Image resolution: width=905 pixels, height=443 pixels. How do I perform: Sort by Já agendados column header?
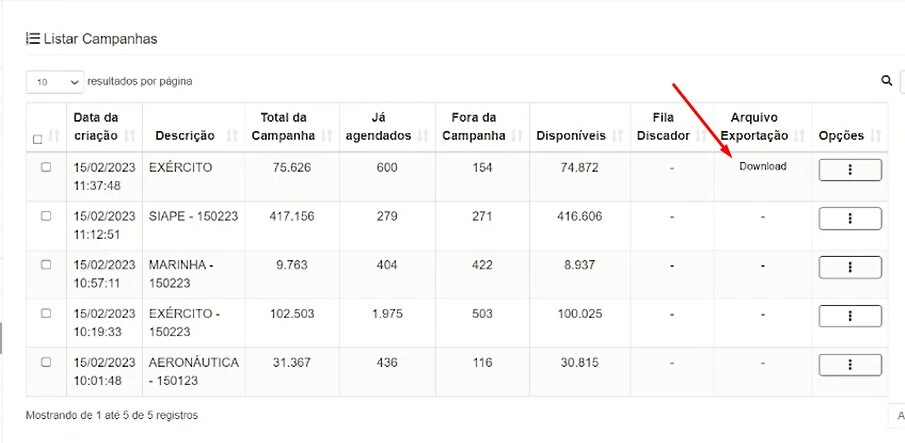pos(387,127)
